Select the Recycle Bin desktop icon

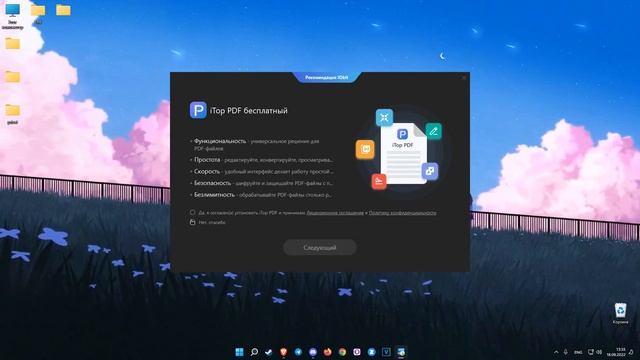pyautogui.click(x=620, y=313)
